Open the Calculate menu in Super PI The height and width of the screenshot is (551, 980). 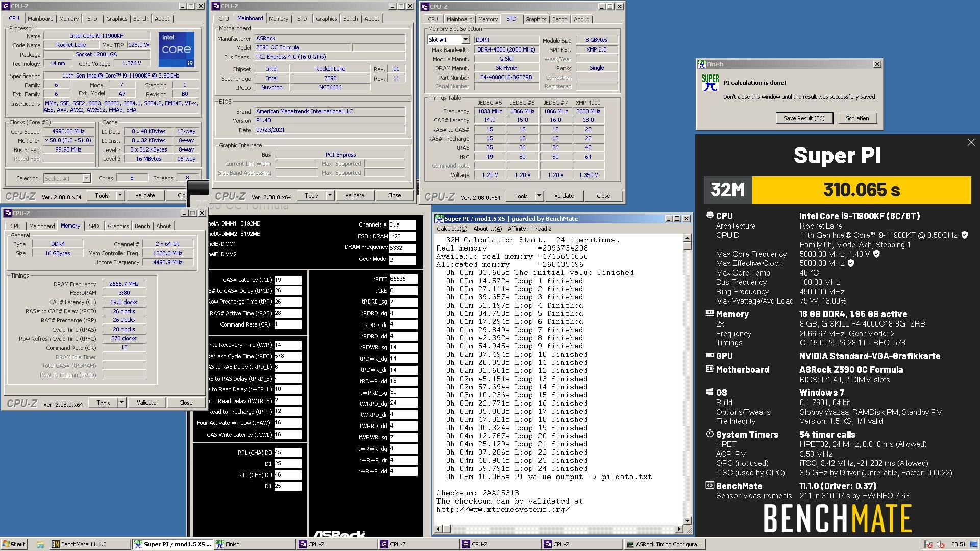click(x=452, y=229)
